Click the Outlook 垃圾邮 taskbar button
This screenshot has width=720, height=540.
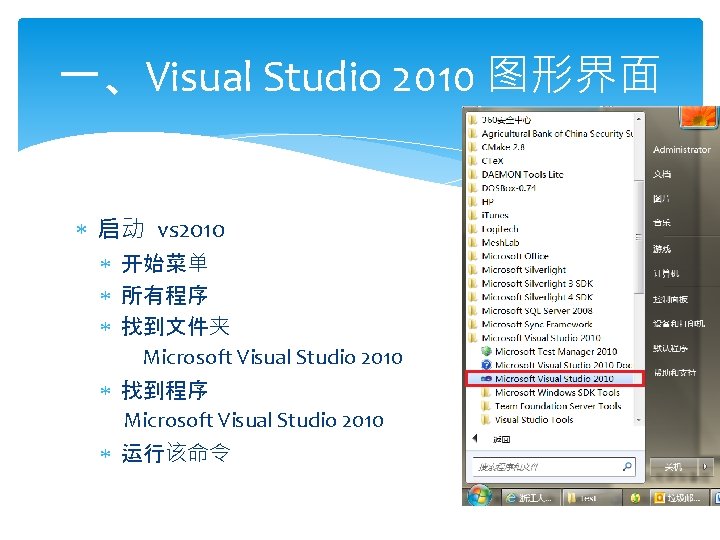(678, 498)
